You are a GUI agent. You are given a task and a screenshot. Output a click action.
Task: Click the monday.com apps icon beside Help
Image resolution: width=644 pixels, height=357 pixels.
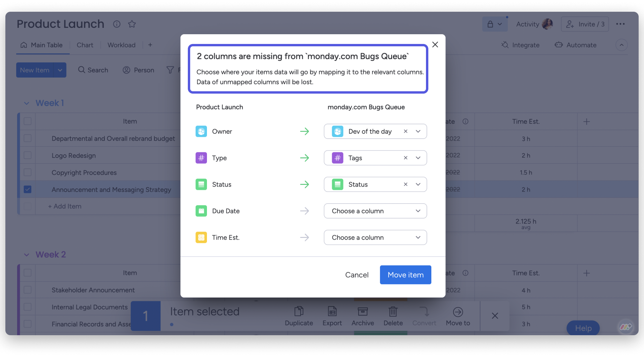click(x=626, y=327)
